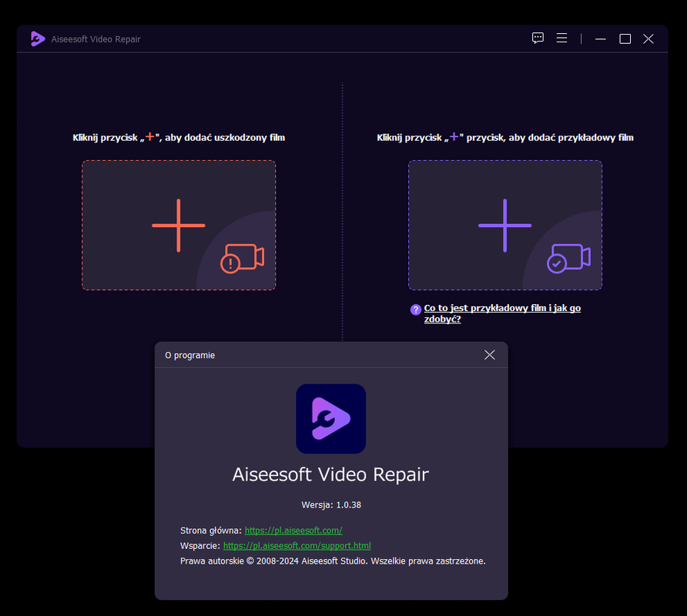
Task: Click the Aiseesoft Video Repair title bar text
Action: [96, 39]
